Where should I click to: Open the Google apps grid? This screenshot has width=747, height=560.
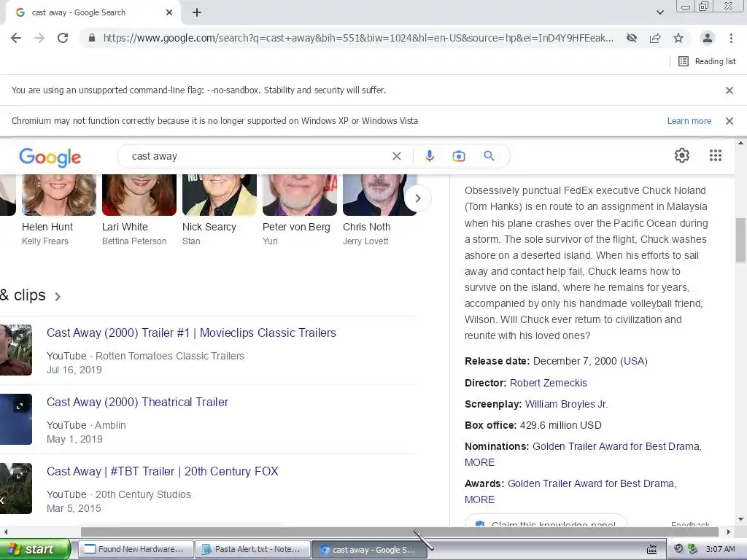[x=715, y=155]
